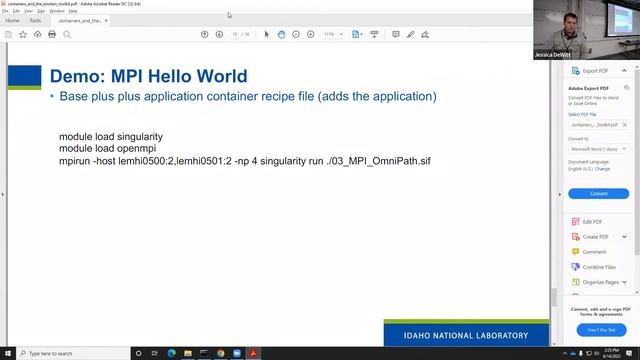Collapse the Export PDF panel chevron
The image size is (640, 360).
tap(624, 71)
